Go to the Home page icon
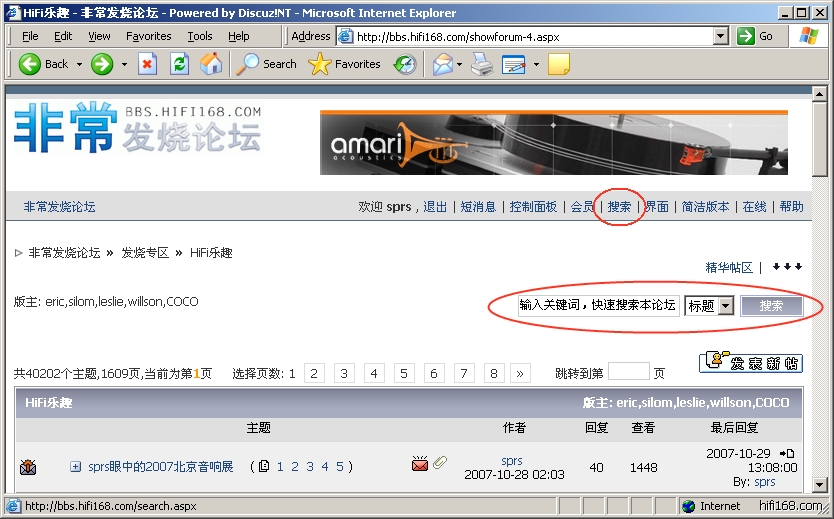The image size is (834, 519). tap(211, 64)
